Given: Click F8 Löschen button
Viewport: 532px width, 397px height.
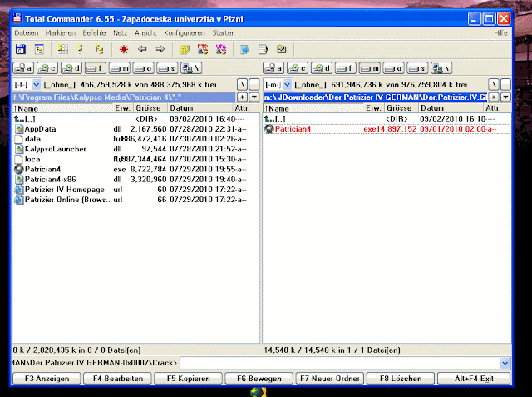Looking at the screenshot, I should 401,379.
